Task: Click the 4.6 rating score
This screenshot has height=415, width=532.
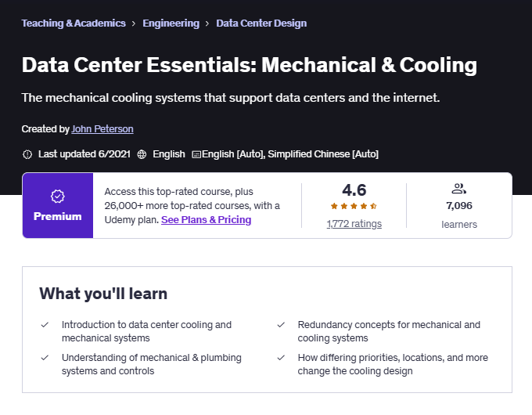Action: [354, 190]
